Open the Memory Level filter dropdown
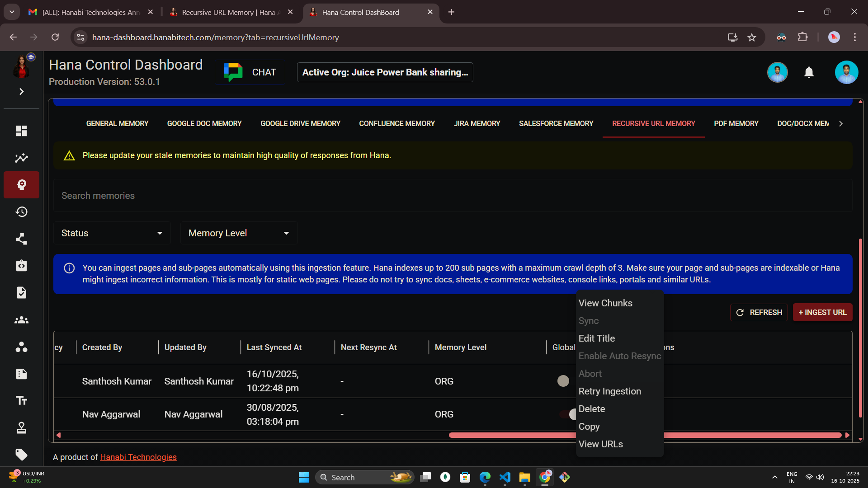The image size is (868, 488). point(238,233)
